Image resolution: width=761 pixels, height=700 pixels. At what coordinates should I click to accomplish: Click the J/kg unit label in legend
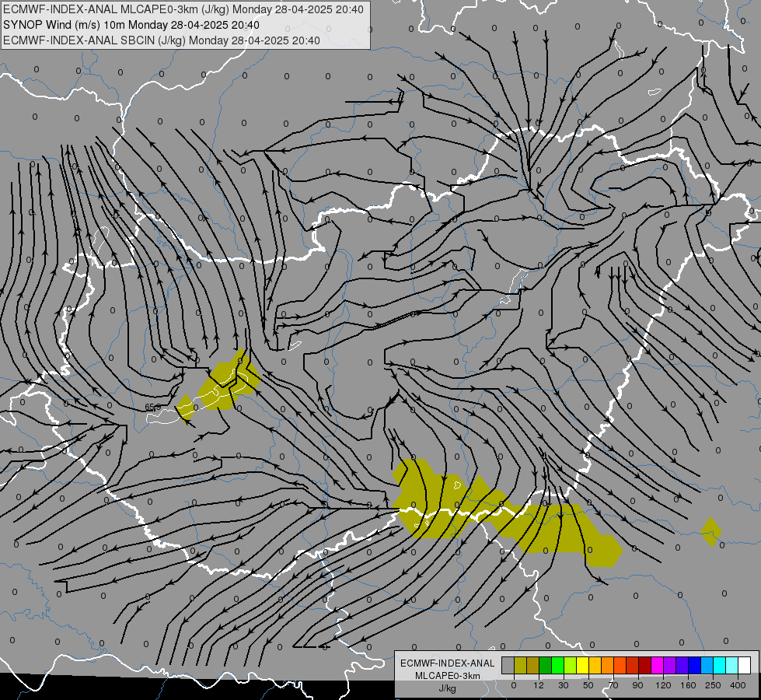(x=447, y=688)
